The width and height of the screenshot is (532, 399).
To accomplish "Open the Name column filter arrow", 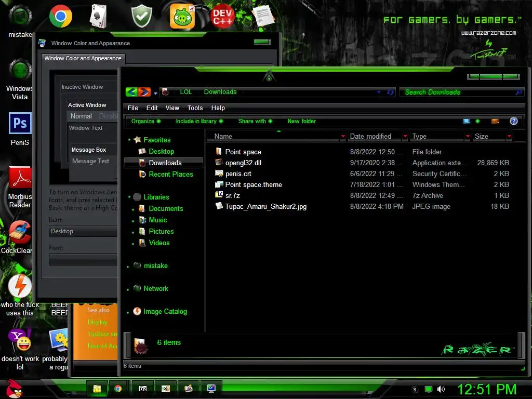I will pyautogui.click(x=343, y=137).
